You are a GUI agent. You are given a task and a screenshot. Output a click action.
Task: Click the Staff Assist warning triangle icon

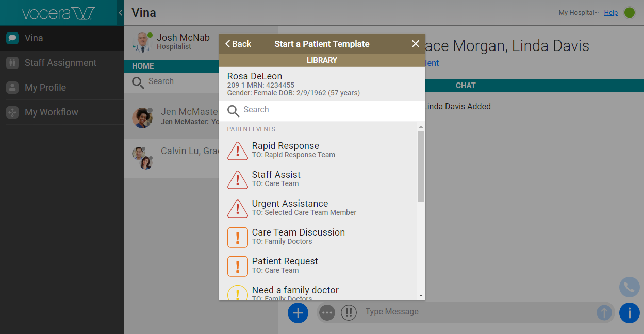(237, 179)
